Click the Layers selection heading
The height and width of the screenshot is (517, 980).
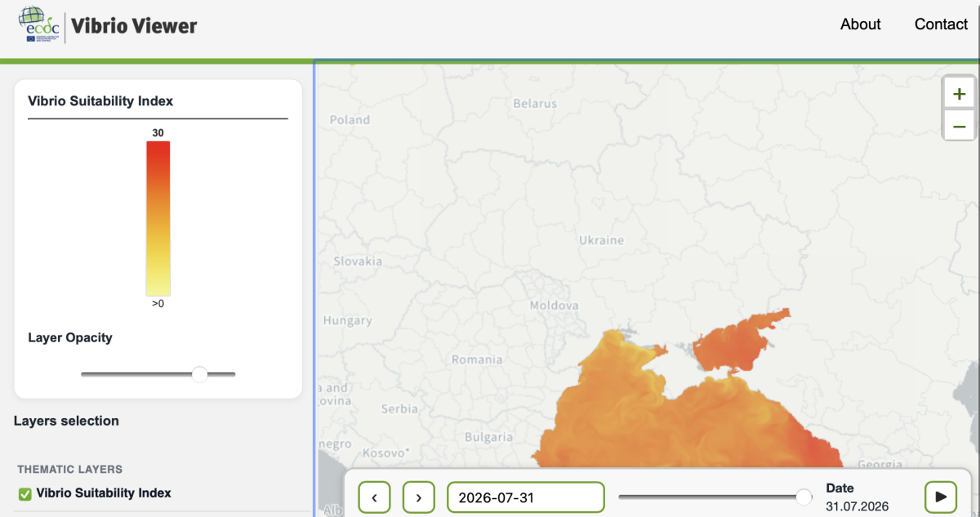point(66,421)
